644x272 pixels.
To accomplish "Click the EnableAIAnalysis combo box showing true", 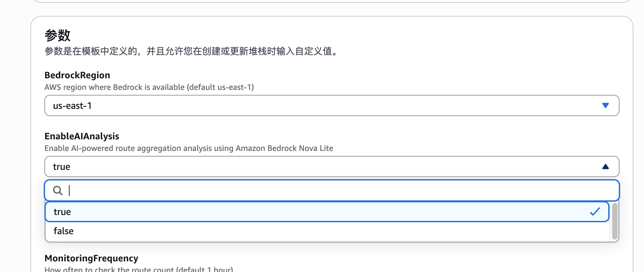I will pos(331,167).
